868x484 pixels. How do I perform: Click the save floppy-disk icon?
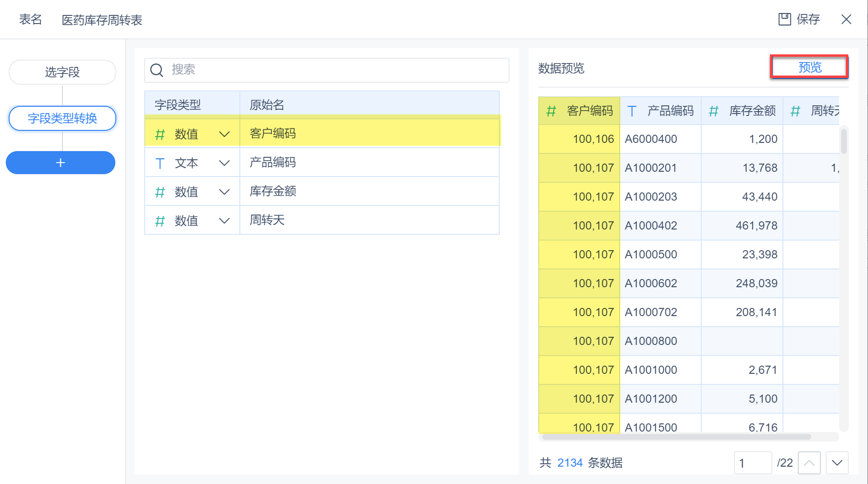point(784,19)
